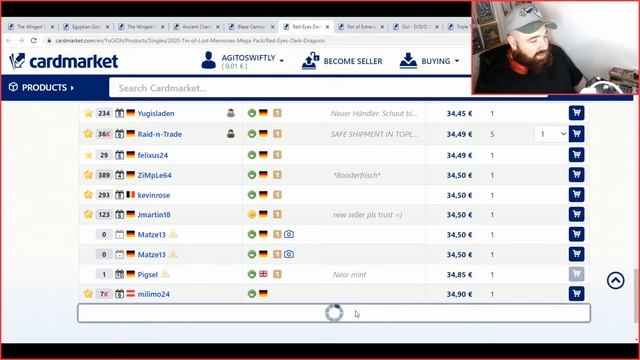640x360 pixels.
Task: Open seller profile Yugisladen
Action: [x=156, y=113]
